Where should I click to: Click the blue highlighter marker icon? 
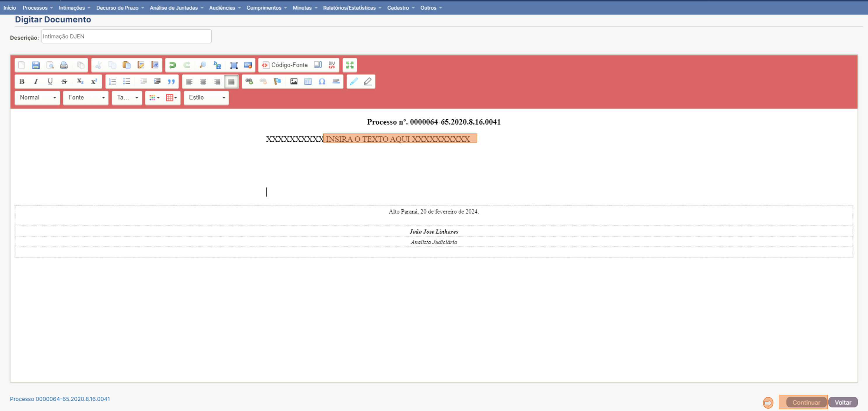coord(354,81)
